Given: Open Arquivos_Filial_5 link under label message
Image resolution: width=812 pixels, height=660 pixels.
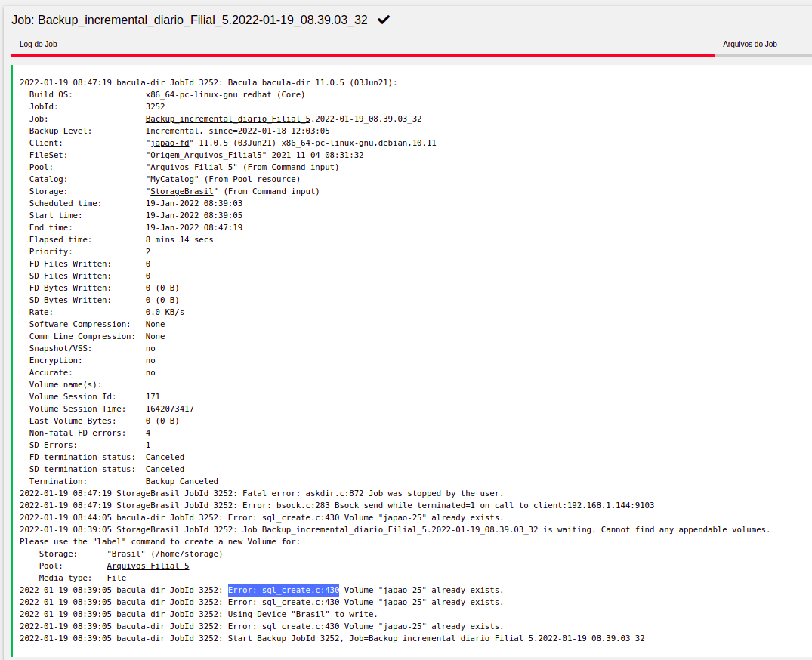Looking at the screenshot, I should (148, 566).
